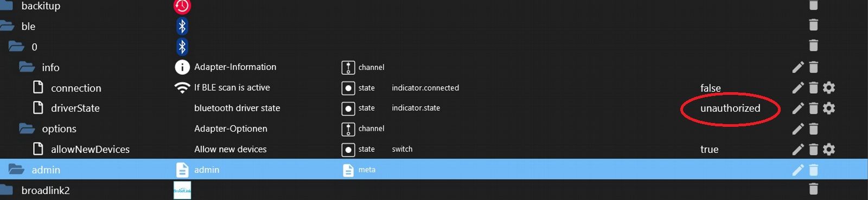This screenshot has width=868, height=200.
Task: Delete the broadlink2 folder entry
Action: pyautogui.click(x=813, y=189)
